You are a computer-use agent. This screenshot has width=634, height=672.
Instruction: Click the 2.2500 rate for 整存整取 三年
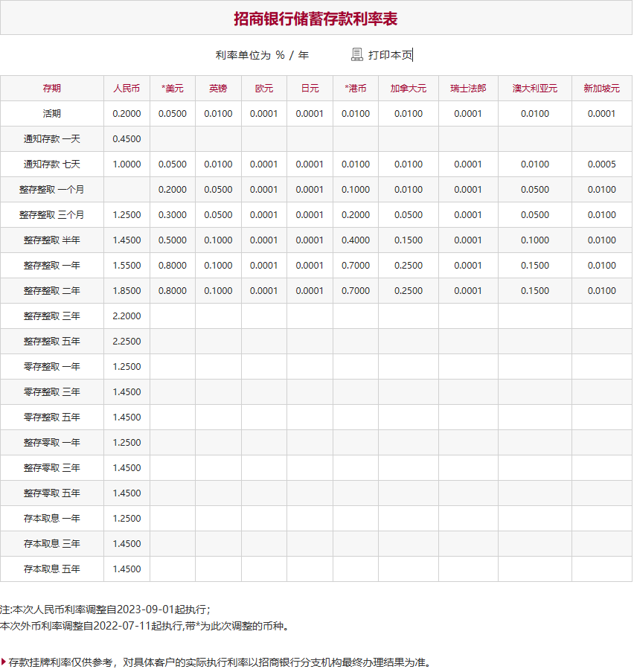click(127, 342)
